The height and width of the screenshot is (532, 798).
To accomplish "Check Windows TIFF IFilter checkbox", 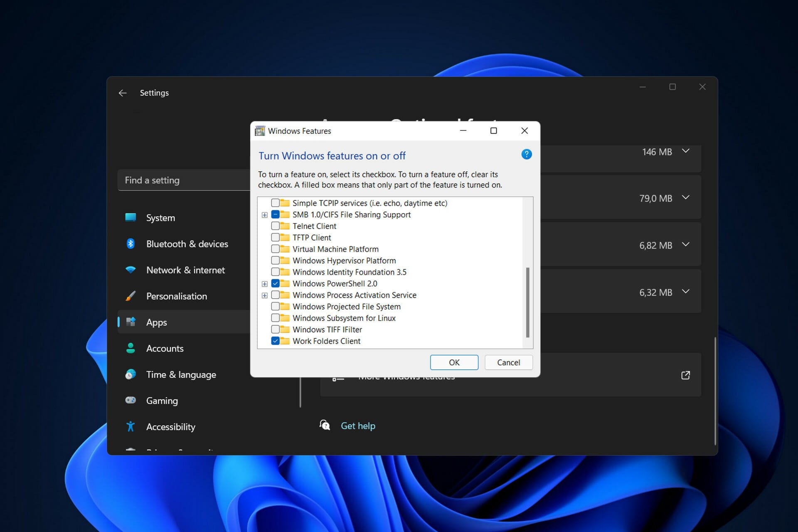I will tap(275, 330).
